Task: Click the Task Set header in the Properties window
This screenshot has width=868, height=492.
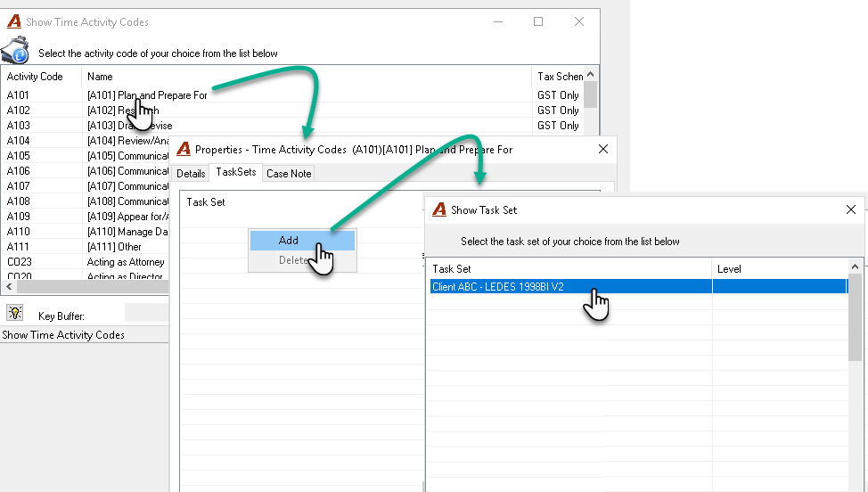Action: coord(206,202)
